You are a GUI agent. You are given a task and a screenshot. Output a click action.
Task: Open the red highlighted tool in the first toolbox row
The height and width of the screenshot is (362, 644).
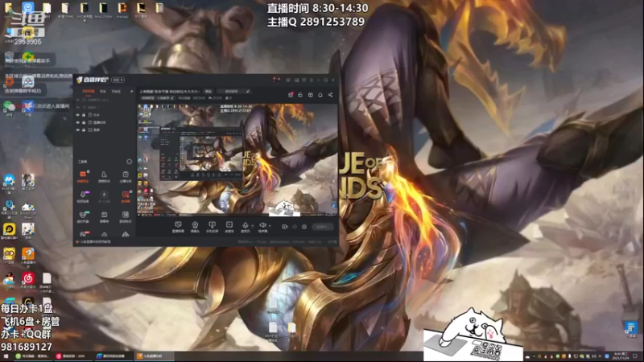click(x=83, y=176)
